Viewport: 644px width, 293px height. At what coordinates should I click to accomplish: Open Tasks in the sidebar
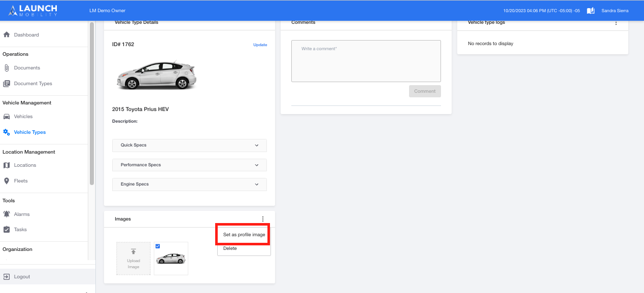click(20, 230)
